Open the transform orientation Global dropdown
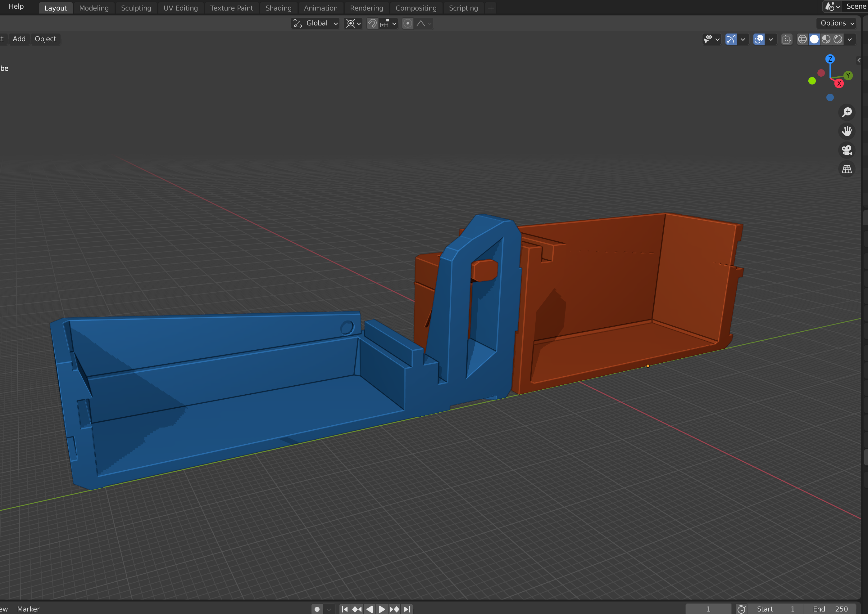The width and height of the screenshot is (868, 614). point(315,23)
